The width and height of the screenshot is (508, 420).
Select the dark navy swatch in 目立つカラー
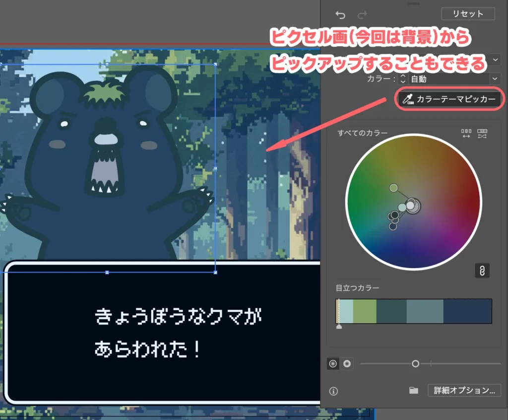tap(469, 311)
